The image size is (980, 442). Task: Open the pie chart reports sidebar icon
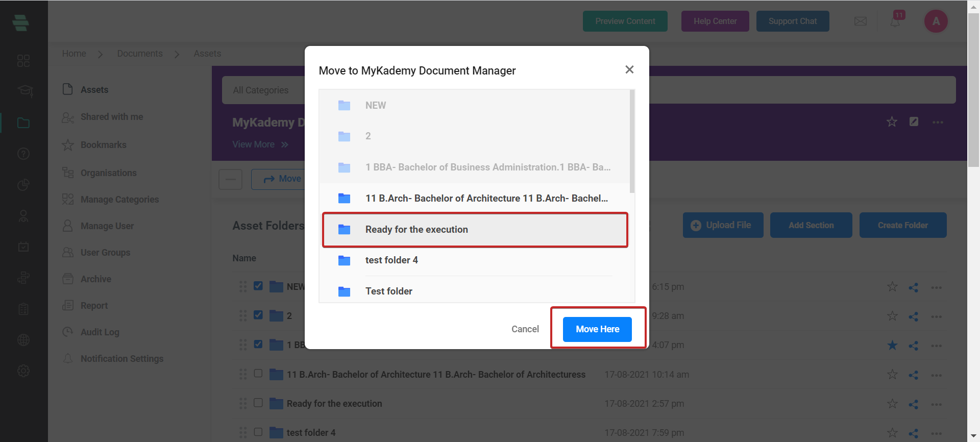pyautogui.click(x=23, y=185)
